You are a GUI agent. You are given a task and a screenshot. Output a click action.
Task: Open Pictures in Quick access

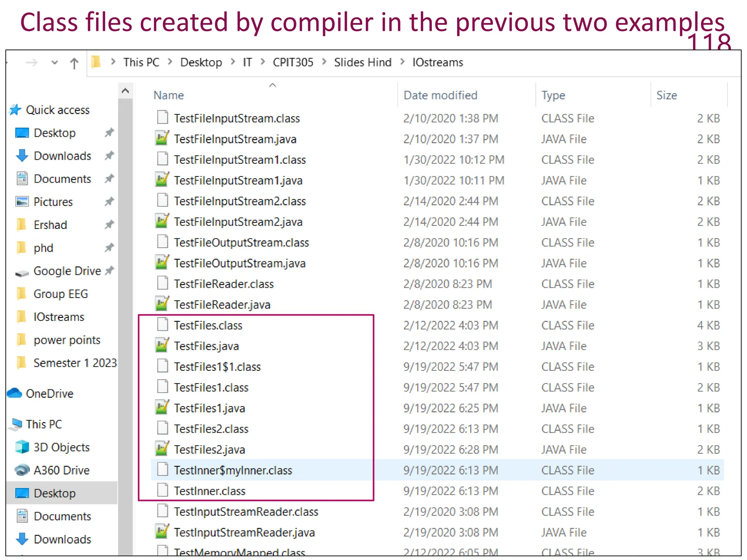[x=53, y=202]
